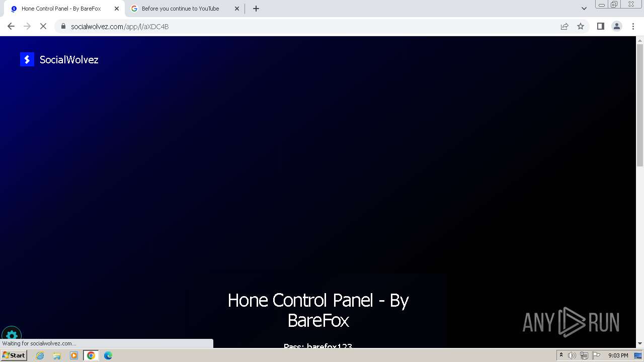Open network status tray icon
The image size is (644, 362).
click(584, 355)
